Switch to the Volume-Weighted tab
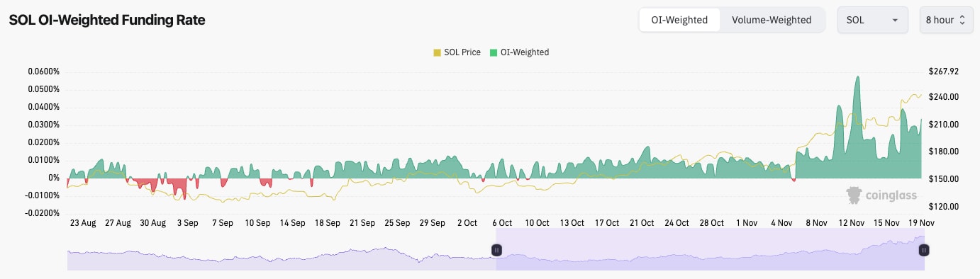The image size is (980, 279). point(772,20)
